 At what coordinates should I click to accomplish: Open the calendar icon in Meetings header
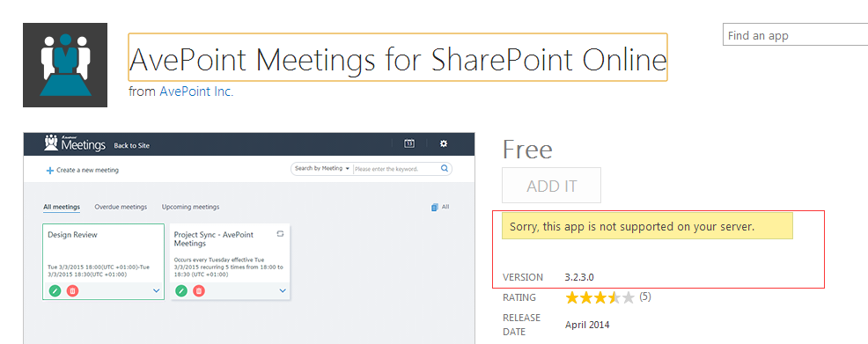(409, 143)
